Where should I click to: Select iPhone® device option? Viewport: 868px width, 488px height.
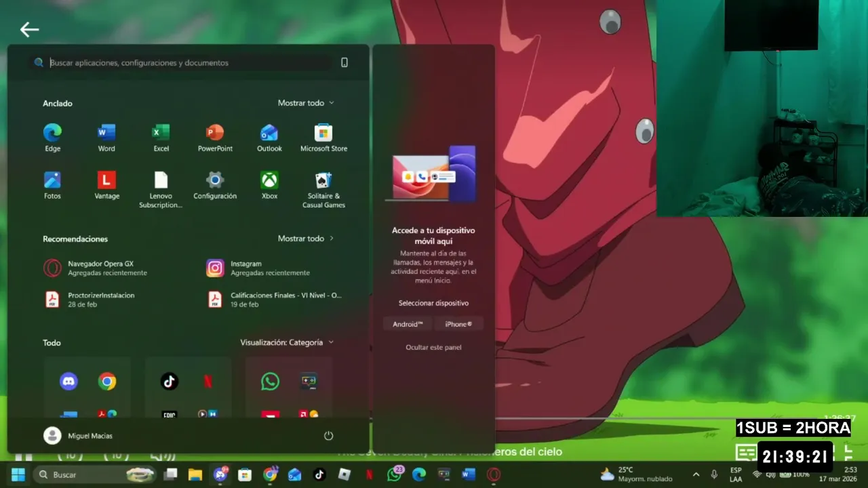[x=458, y=324]
